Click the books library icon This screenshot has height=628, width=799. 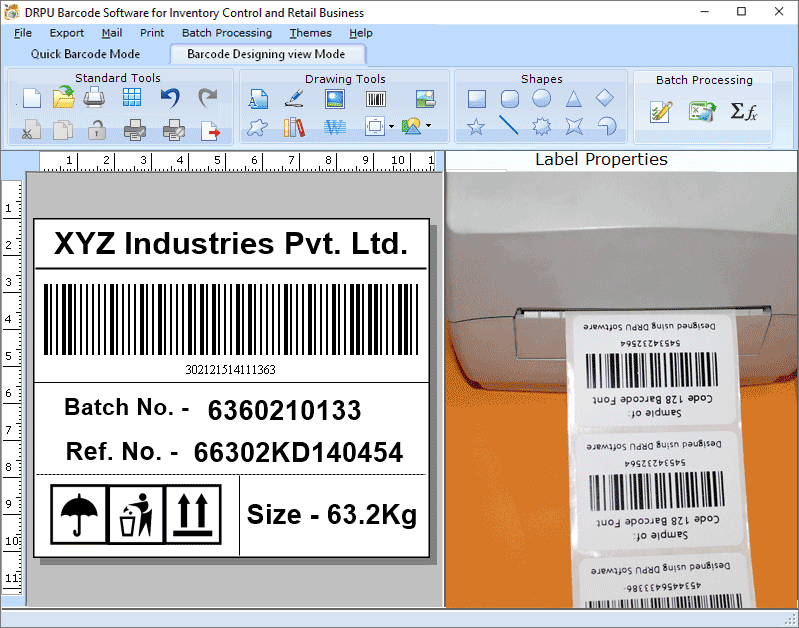pos(295,127)
